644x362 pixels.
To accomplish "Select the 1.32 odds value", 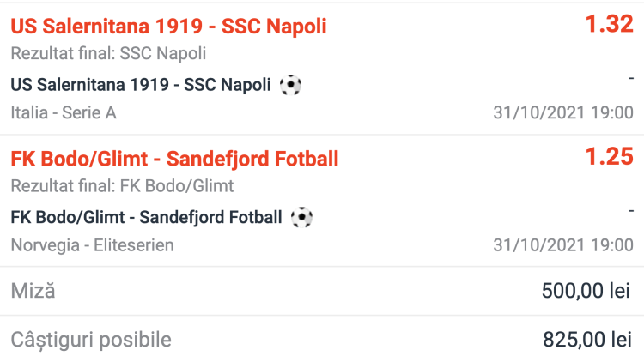I will 609,25.
